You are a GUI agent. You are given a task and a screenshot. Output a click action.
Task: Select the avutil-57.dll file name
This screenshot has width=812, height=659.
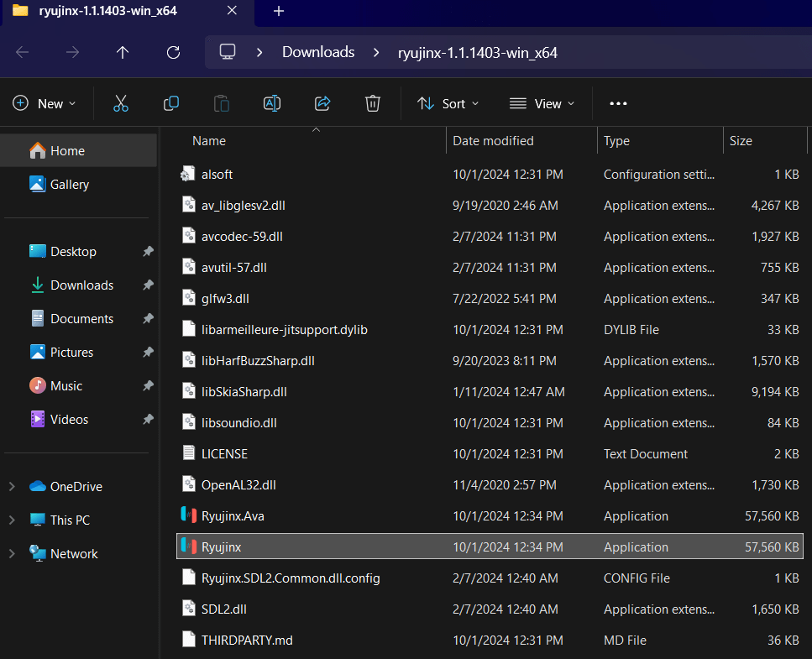pos(234,268)
